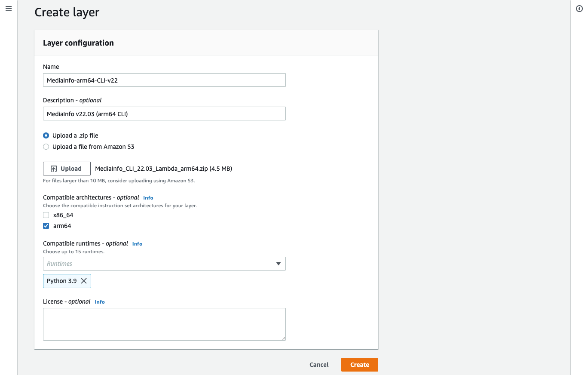588x375 pixels.
Task: Select the Upload a .zip file option
Action: pos(46,135)
